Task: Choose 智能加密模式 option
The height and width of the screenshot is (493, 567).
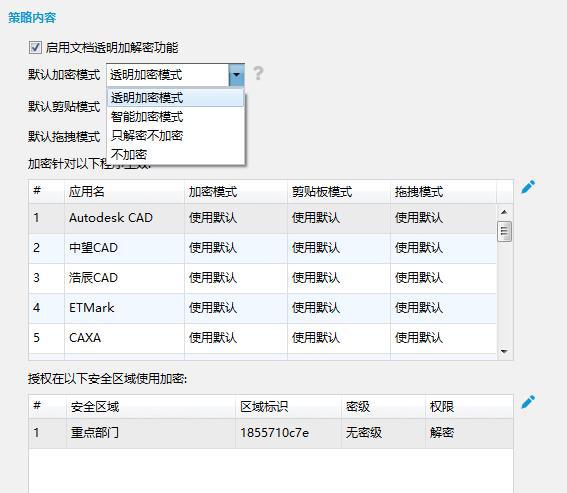Action: click(176, 116)
